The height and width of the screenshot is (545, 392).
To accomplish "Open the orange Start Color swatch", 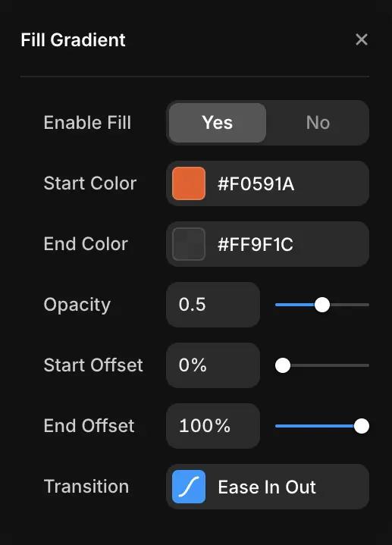I will click(189, 183).
